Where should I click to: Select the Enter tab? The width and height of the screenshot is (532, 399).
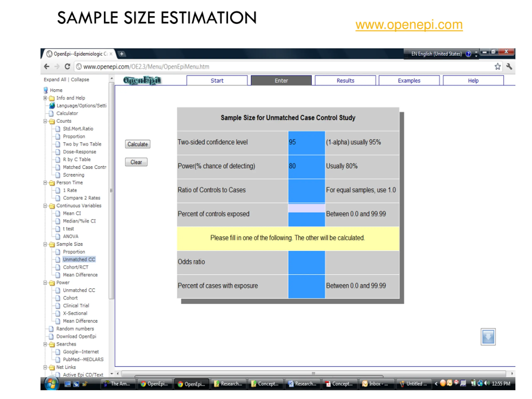[x=281, y=81]
